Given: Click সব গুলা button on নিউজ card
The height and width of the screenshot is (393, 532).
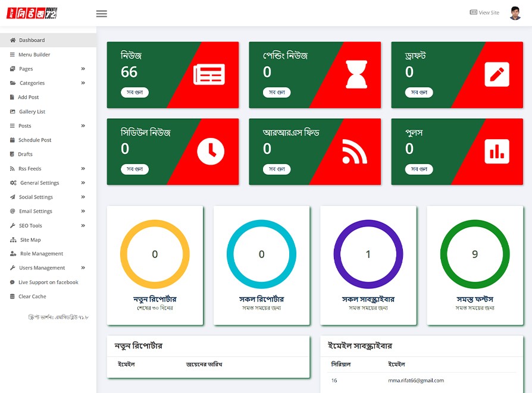Looking at the screenshot, I should click(x=134, y=92).
